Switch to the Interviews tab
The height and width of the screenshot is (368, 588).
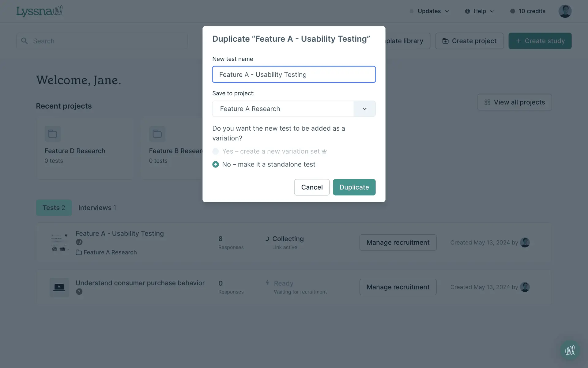[x=97, y=208]
